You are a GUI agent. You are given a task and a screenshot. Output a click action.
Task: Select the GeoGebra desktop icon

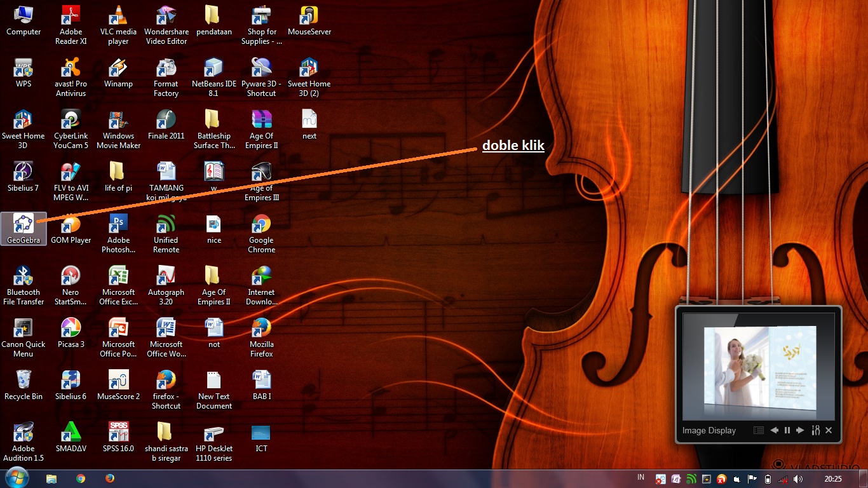point(24,229)
